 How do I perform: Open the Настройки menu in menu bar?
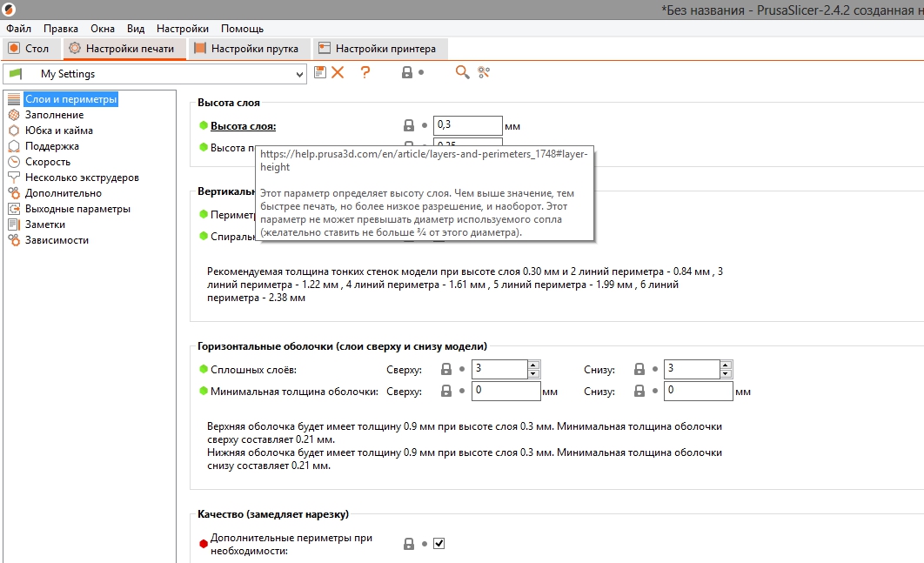point(182,29)
